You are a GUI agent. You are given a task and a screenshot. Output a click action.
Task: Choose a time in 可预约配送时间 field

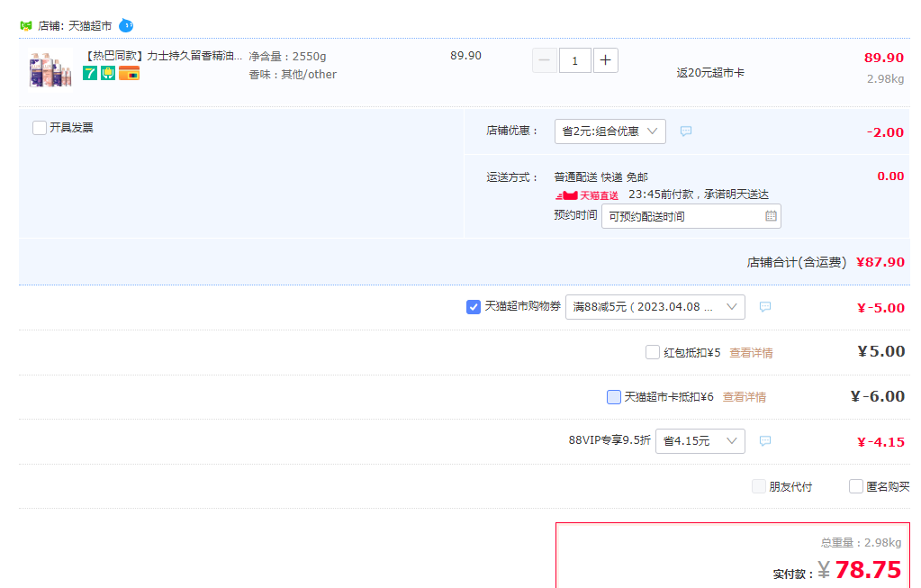point(691,216)
